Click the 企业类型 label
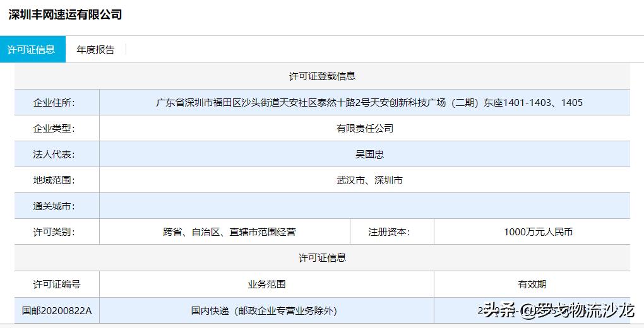Image resolution: width=644 pixels, height=328 pixels. coord(54,129)
